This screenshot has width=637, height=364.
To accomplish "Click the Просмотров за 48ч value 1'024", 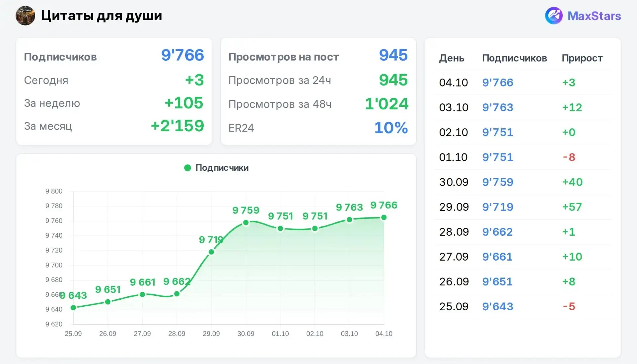I will click(387, 104).
